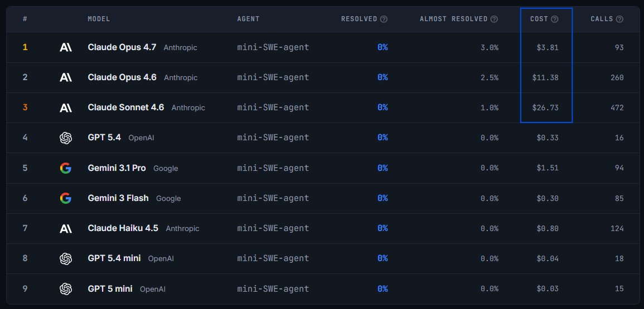
Task: Click the $0.03 cost value
Action: click(548, 290)
